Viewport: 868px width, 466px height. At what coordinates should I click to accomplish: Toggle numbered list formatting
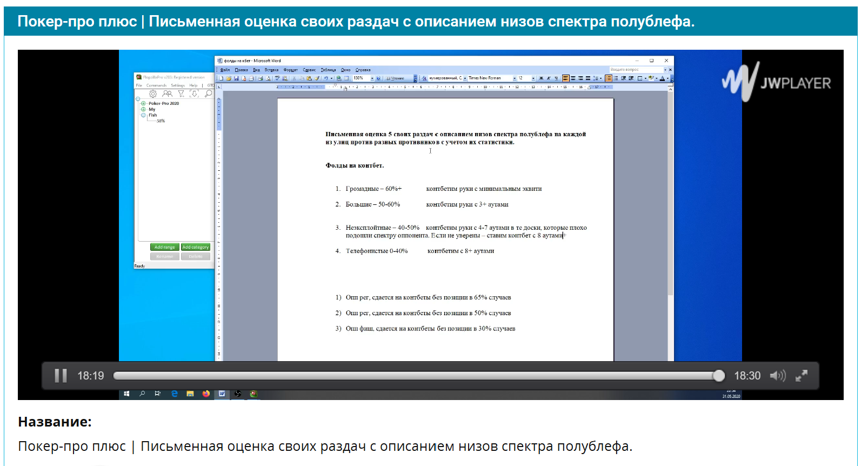tap(608, 78)
